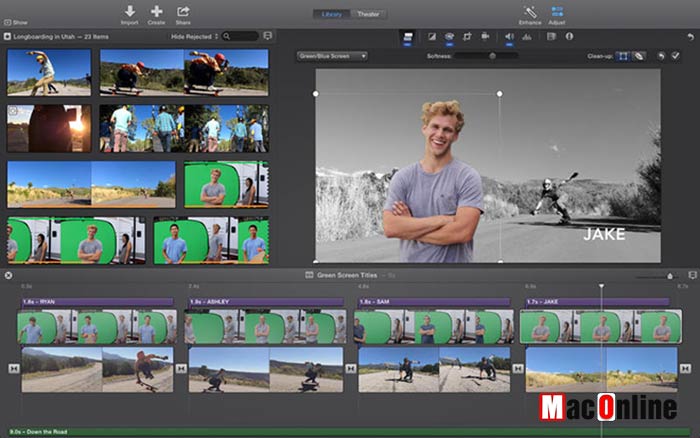Click the timeline playhead marker
700x438 pixels.
[x=601, y=286]
